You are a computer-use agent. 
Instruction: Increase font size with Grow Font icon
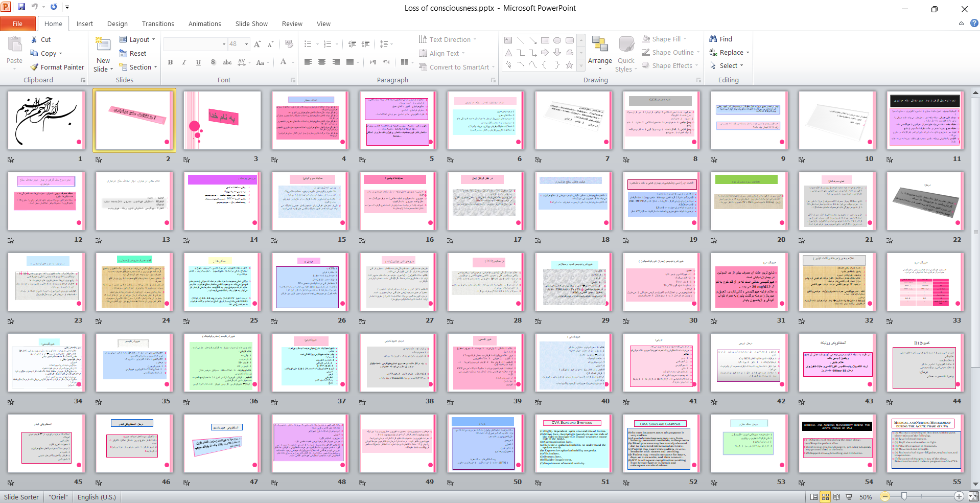click(258, 44)
